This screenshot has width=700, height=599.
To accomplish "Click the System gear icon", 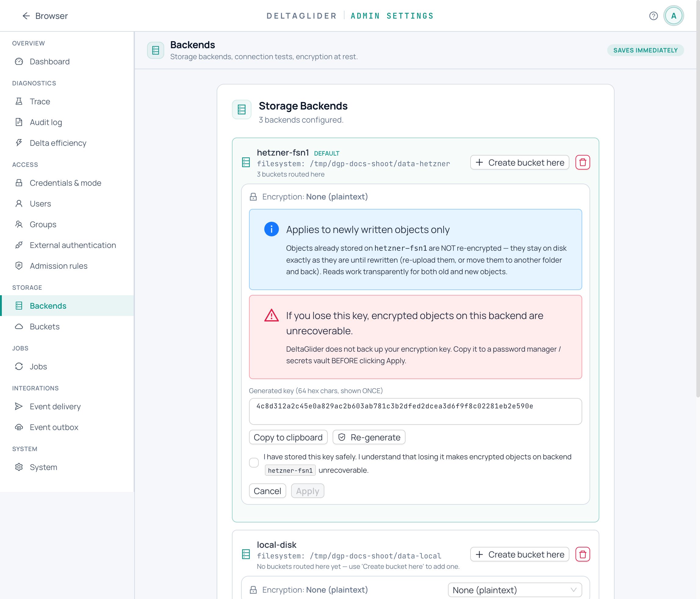I will tap(19, 467).
